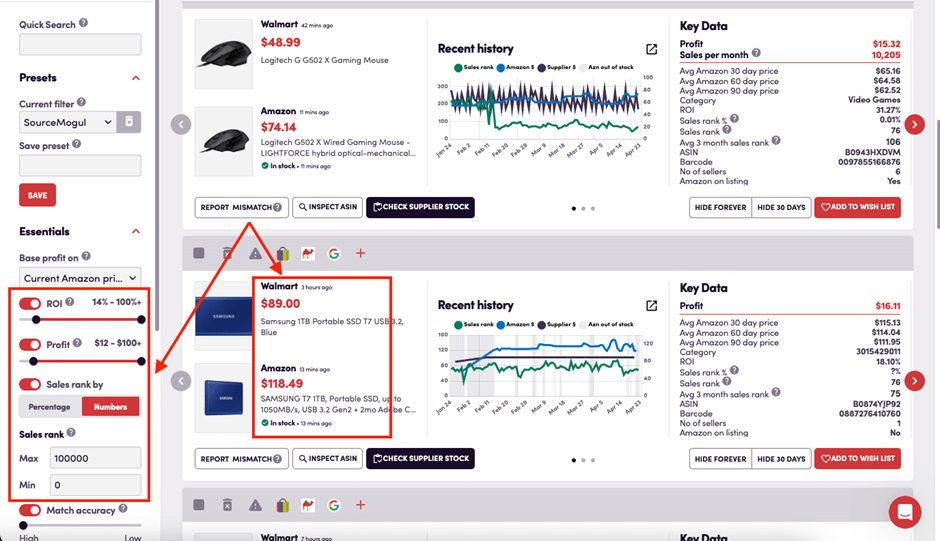Report mismatch on Logitech mouse card

pos(241,207)
